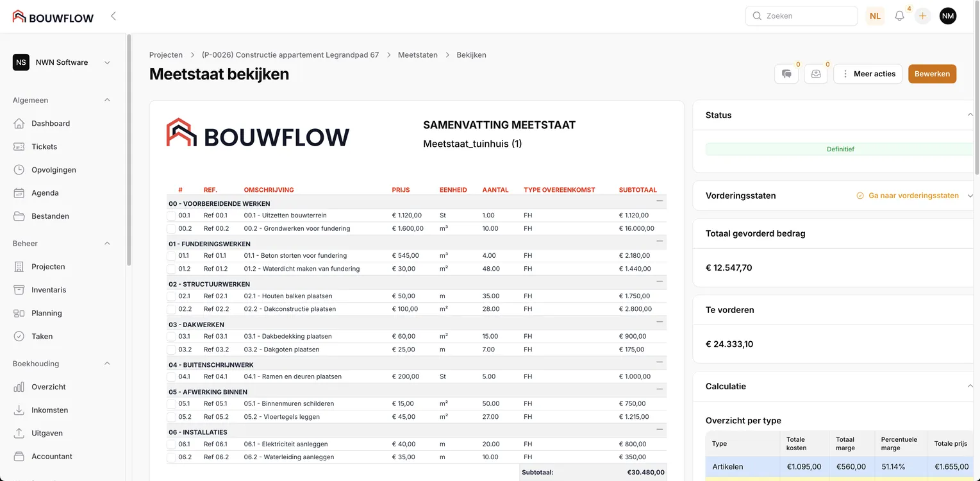Collapse the 01 - Funderingswerken group
This screenshot has width=980, height=481.
point(659,241)
